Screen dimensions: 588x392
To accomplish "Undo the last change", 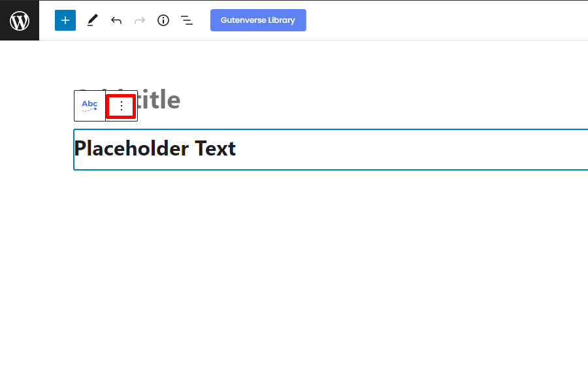I will pyautogui.click(x=116, y=20).
